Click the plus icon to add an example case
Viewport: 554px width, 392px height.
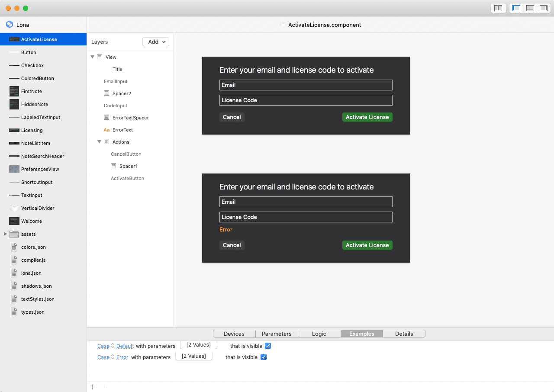coord(92,387)
